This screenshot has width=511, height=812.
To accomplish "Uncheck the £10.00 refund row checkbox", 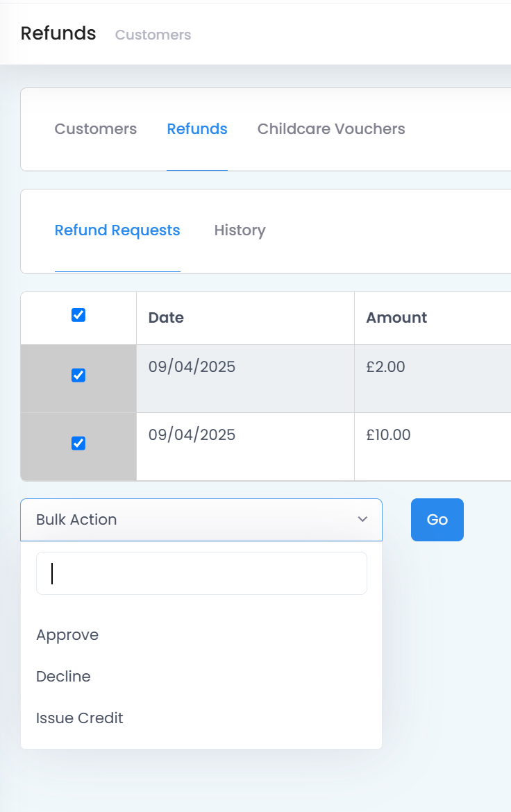I will point(78,443).
